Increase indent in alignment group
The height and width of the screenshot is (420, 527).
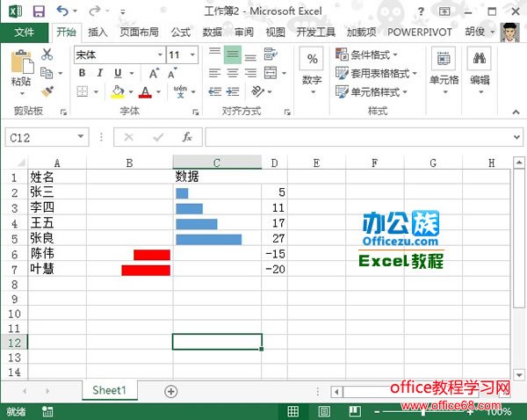(233, 91)
